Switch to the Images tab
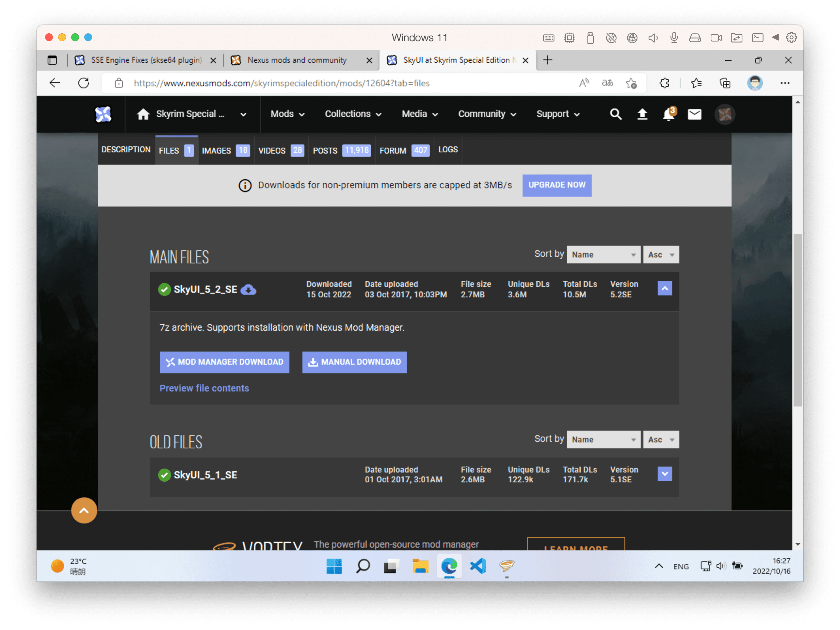840x630 pixels. click(226, 150)
